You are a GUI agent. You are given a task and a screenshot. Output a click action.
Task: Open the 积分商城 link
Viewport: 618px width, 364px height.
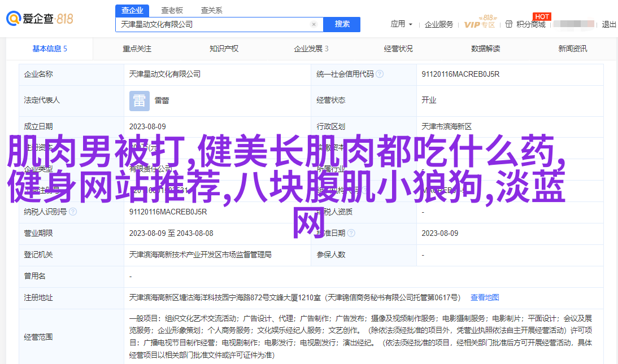click(531, 24)
